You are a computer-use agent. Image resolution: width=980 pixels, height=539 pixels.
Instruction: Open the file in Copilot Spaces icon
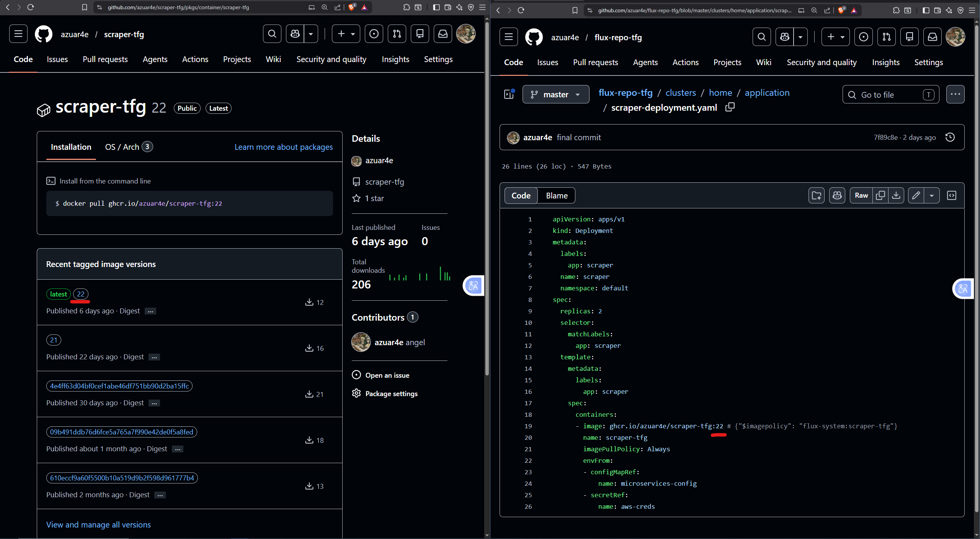(817, 196)
